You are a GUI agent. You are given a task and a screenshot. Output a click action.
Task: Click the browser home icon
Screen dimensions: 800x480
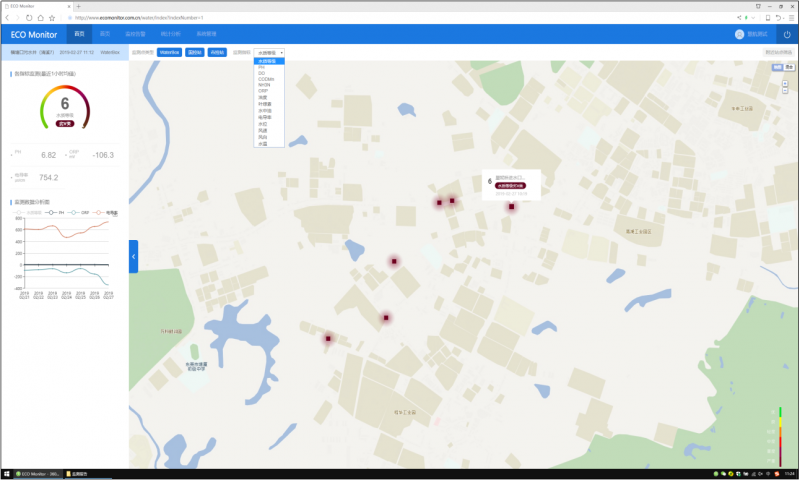tap(40, 17)
